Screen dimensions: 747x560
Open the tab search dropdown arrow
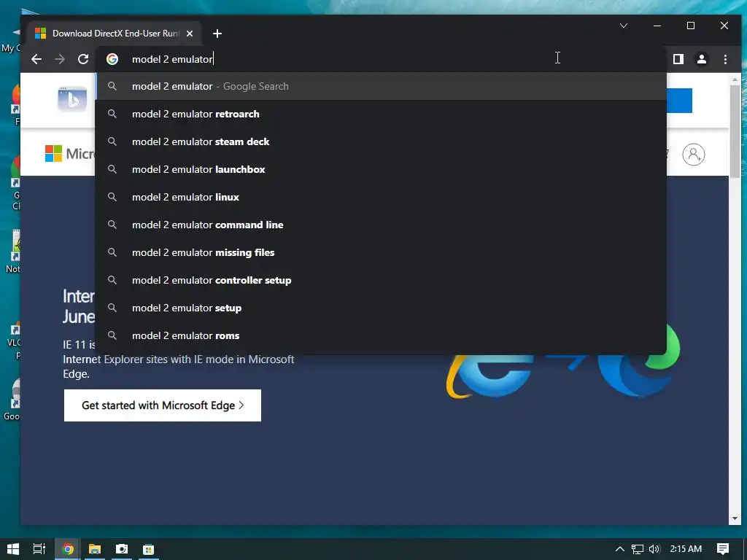click(x=624, y=26)
